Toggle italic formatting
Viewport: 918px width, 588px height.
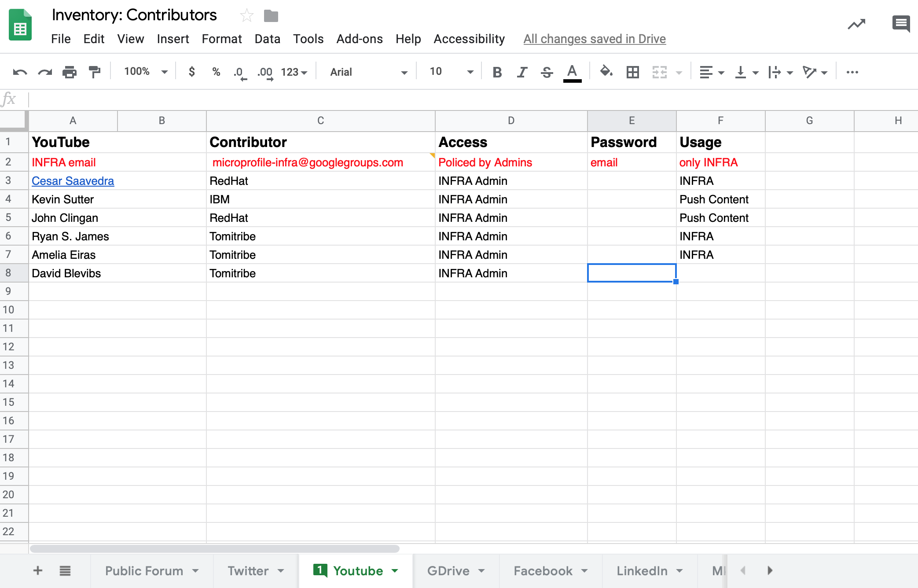tap(522, 72)
